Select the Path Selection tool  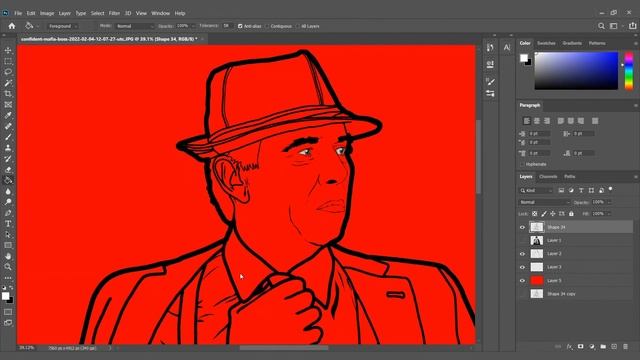pyautogui.click(x=8, y=234)
